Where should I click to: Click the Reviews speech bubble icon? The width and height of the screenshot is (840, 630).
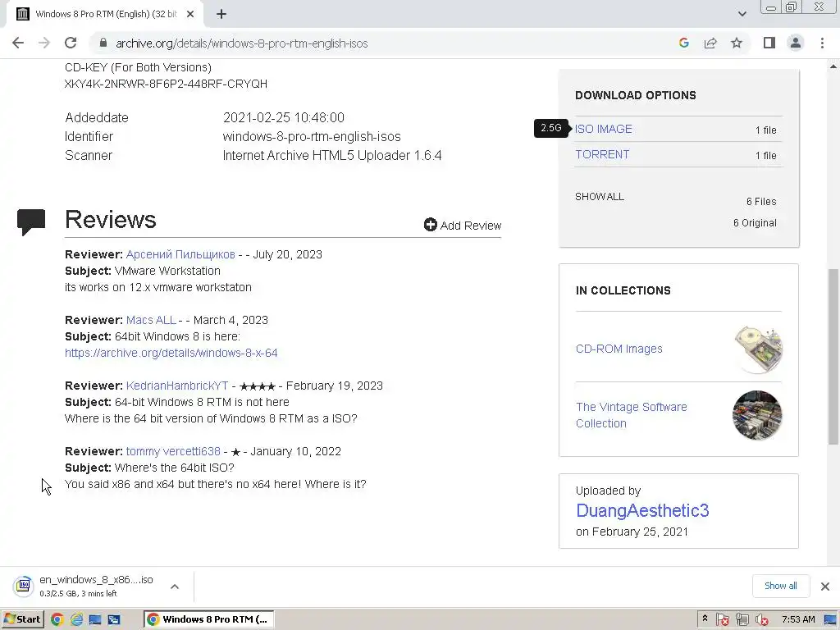[31, 221]
